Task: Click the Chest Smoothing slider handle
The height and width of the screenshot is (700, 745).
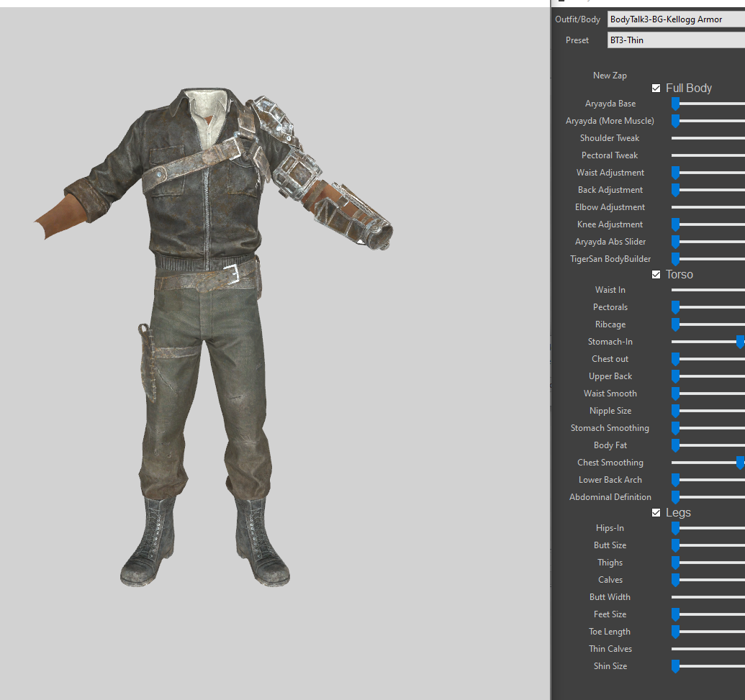Action: [740, 463]
